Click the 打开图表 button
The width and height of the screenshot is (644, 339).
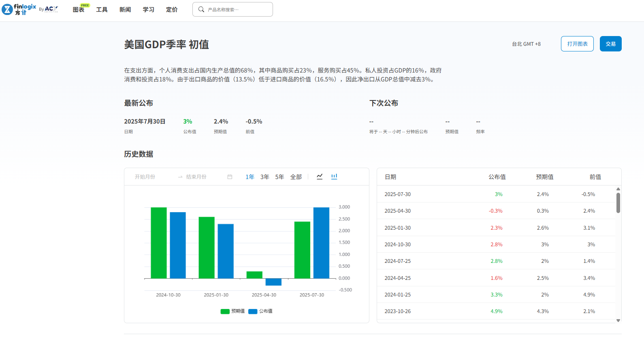pos(577,44)
